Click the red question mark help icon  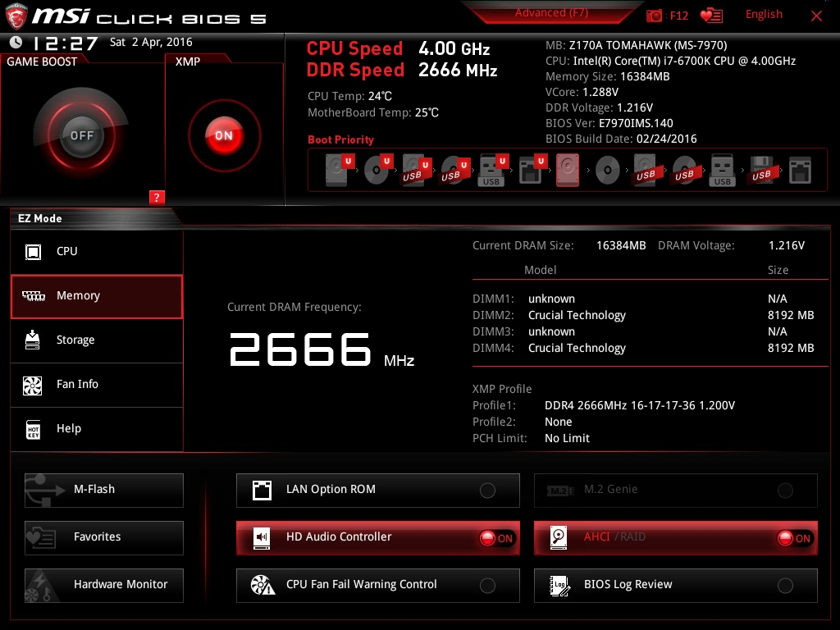tap(157, 197)
